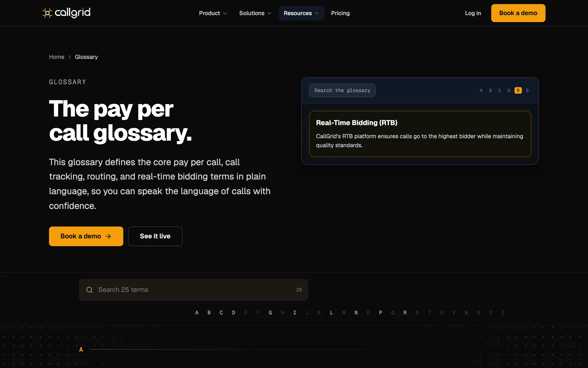Expand the Resources menu chevron

(x=317, y=13)
